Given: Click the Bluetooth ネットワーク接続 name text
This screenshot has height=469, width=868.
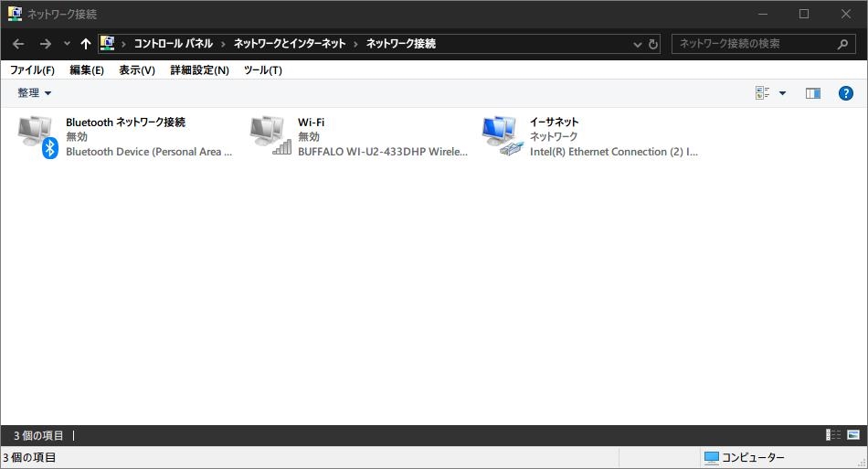Looking at the screenshot, I should [126, 122].
